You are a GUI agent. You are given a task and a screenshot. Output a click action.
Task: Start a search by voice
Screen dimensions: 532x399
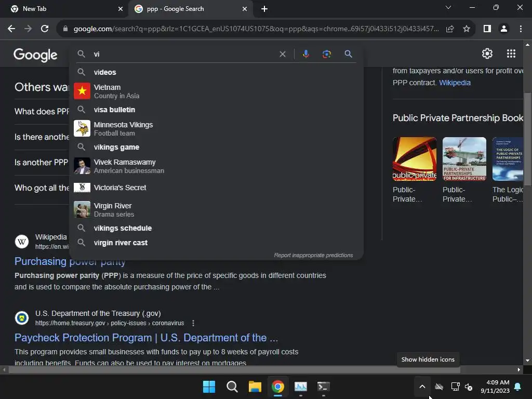tap(305, 54)
